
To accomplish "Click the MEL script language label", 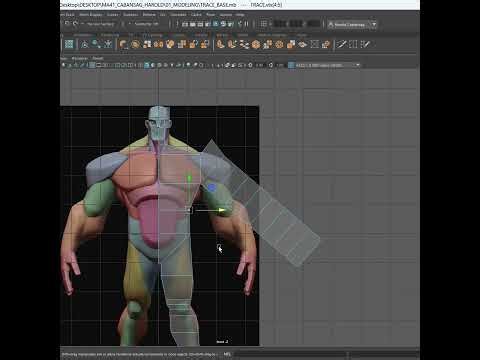I will tap(227, 354).
